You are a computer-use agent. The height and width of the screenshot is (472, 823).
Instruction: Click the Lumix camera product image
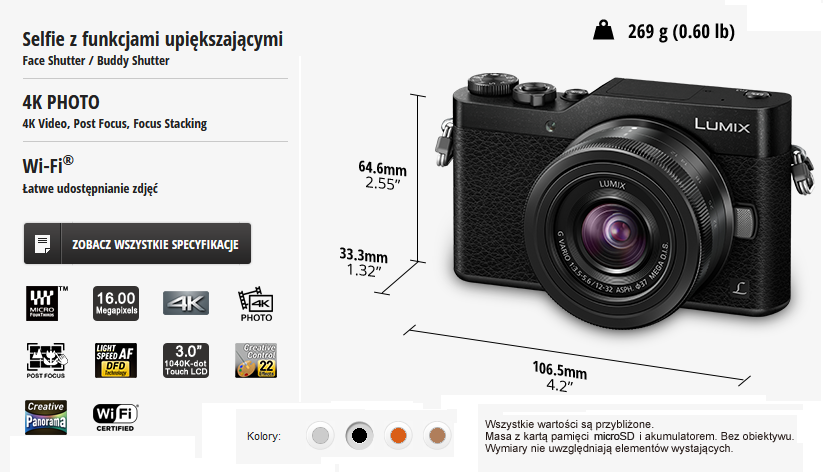pos(625,202)
